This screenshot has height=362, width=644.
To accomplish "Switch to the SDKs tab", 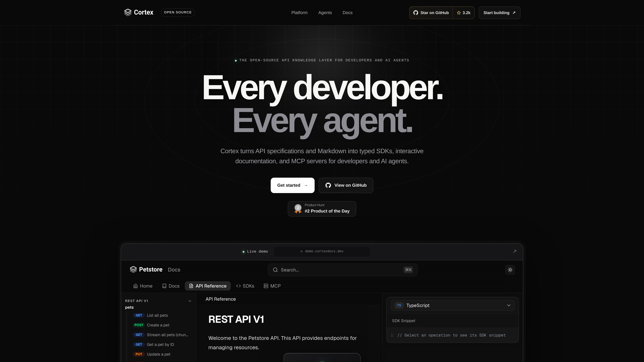I will 245,286.
